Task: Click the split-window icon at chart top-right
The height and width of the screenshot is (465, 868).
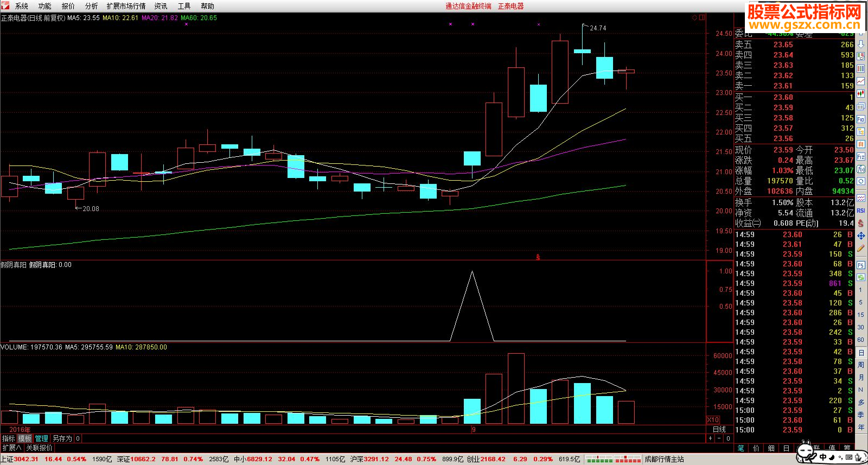Action: (703, 17)
